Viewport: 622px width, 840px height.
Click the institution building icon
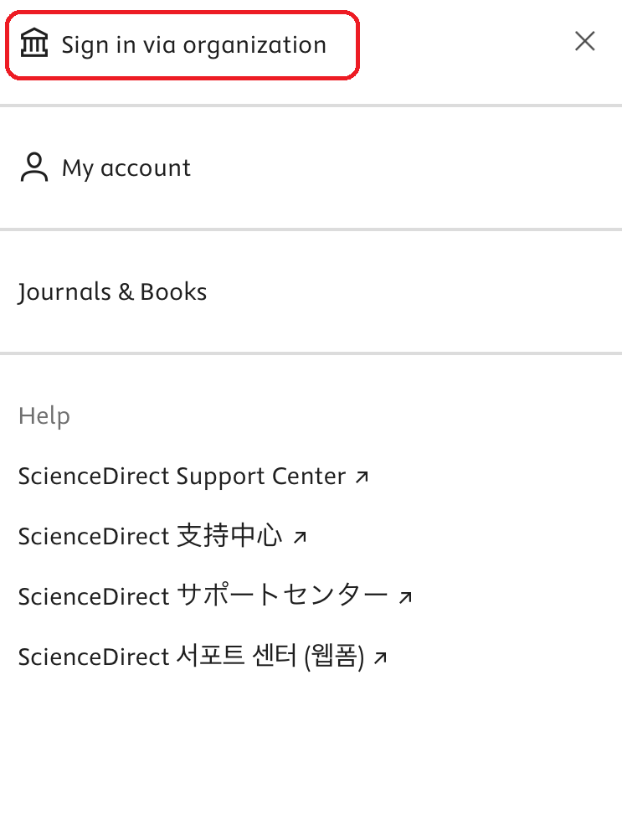tap(34, 44)
